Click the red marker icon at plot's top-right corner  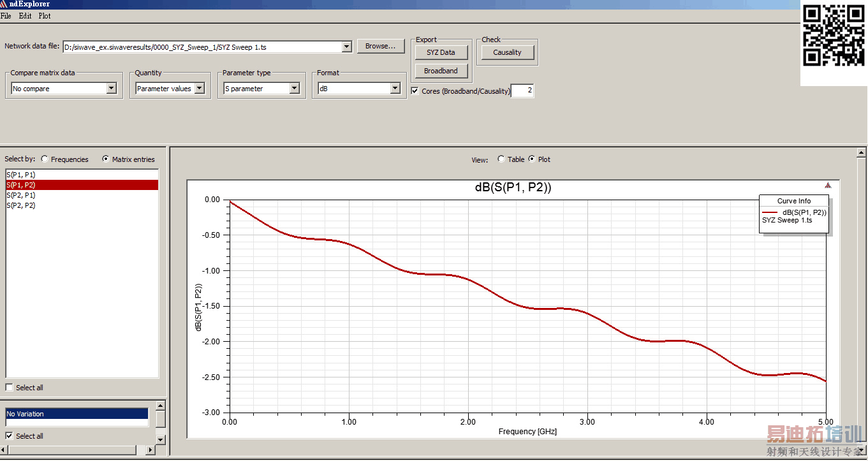pos(828,186)
